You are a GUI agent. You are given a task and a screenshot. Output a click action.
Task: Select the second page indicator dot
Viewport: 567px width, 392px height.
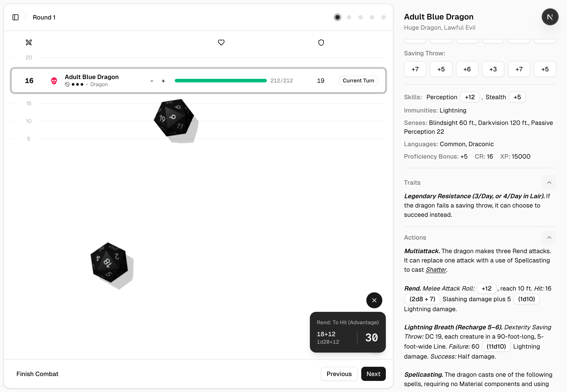(x=349, y=17)
